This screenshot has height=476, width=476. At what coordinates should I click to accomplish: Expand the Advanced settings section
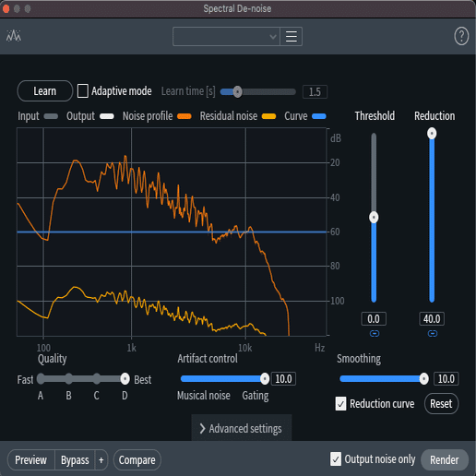[x=242, y=428]
